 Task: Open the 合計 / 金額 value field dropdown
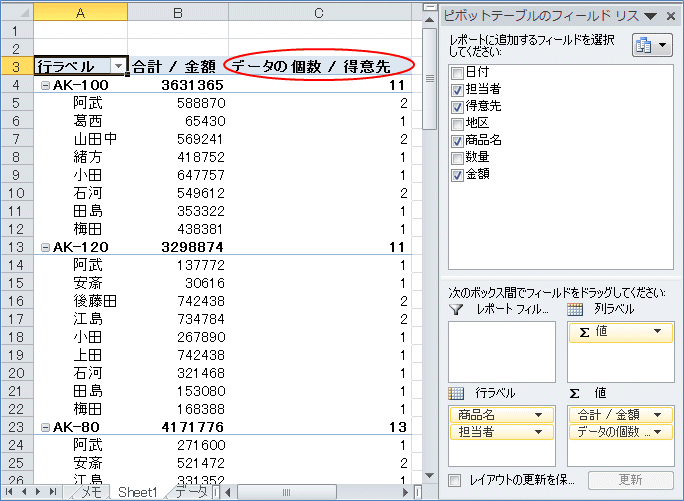pyautogui.click(x=657, y=415)
